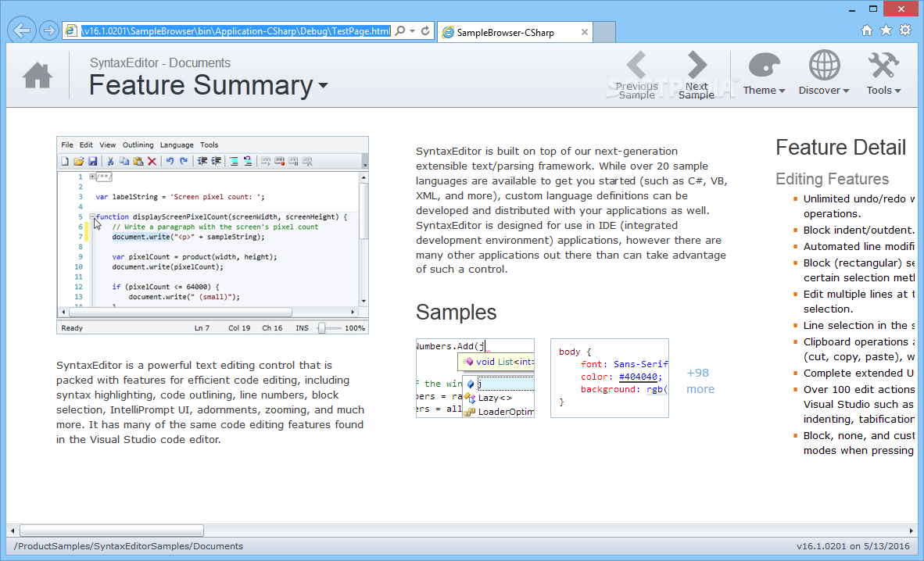Go to the sample browser home icon
Screen dimensions: 924x561
37,76
